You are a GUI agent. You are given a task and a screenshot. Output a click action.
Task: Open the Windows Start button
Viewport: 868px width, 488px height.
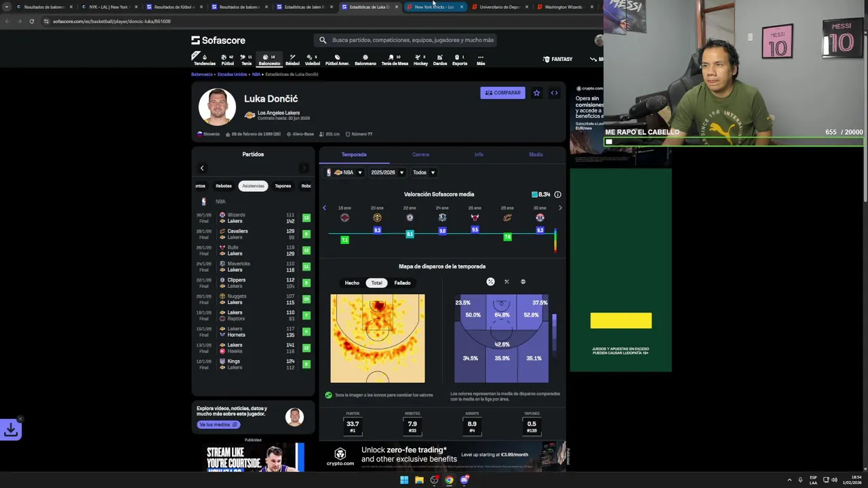pos(404,480)
